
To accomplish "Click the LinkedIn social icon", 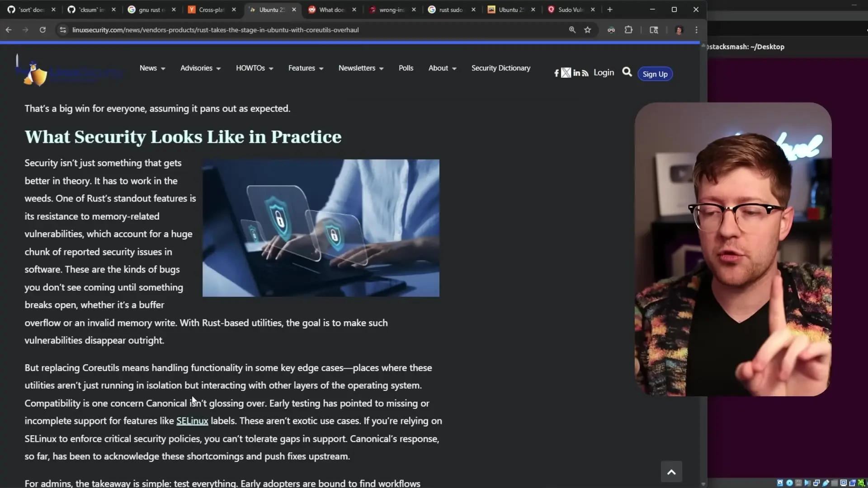I will pos(576,73).
